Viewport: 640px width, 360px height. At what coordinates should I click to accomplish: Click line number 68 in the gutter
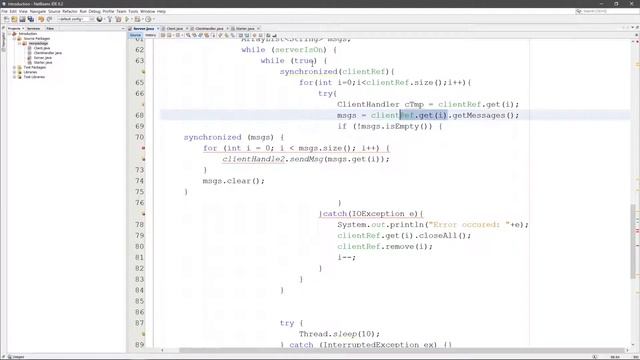coord(140,116)
